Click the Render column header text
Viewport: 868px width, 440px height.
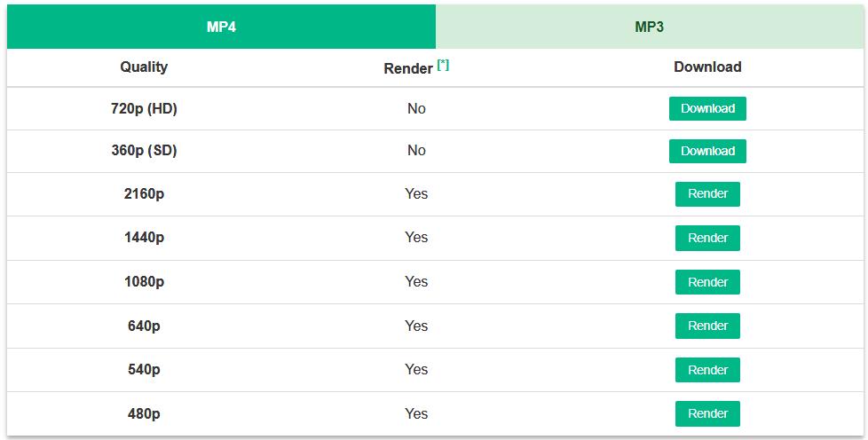click(408, 68)
